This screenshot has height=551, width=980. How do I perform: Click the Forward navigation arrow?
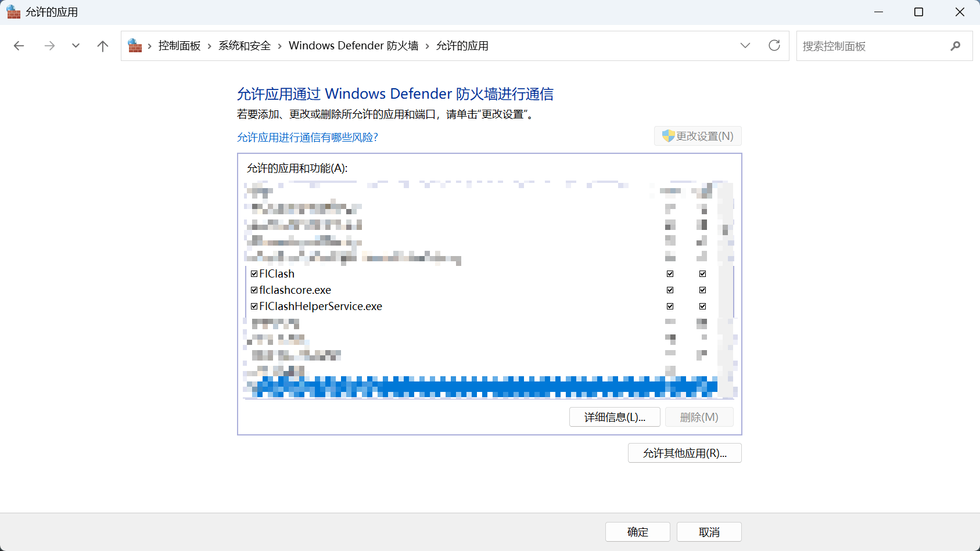[x=49, y=46]
